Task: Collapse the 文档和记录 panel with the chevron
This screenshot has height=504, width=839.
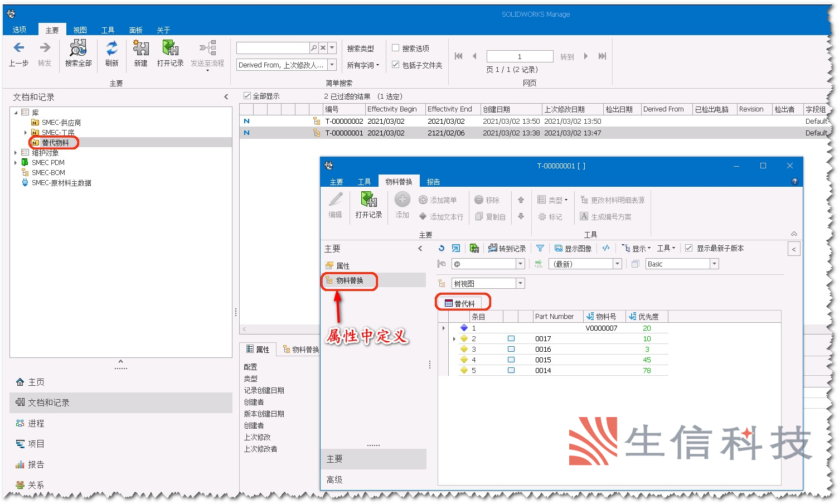Action: pos(226,96)
